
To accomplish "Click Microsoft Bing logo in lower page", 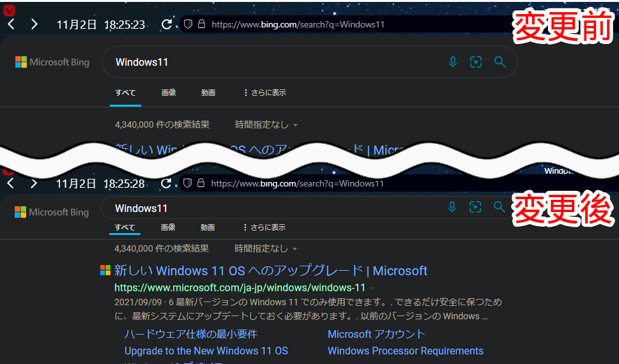I will [x=51, y=212].
